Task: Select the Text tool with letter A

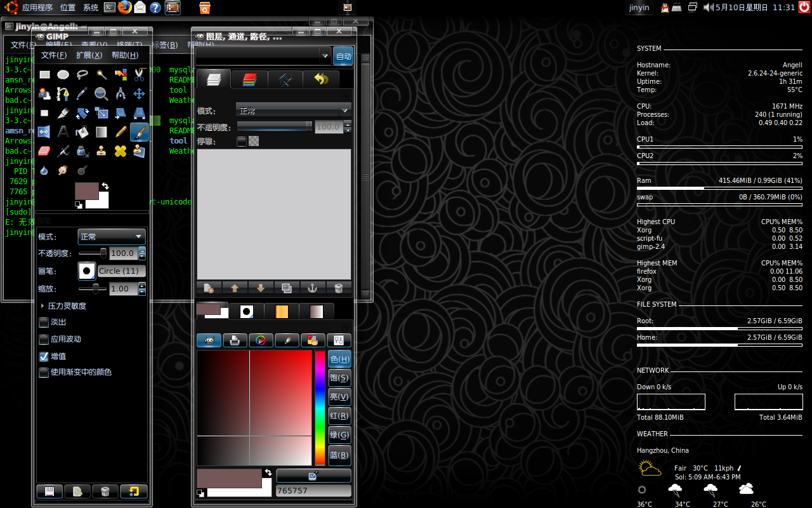Action: click(x=63, y=132)
